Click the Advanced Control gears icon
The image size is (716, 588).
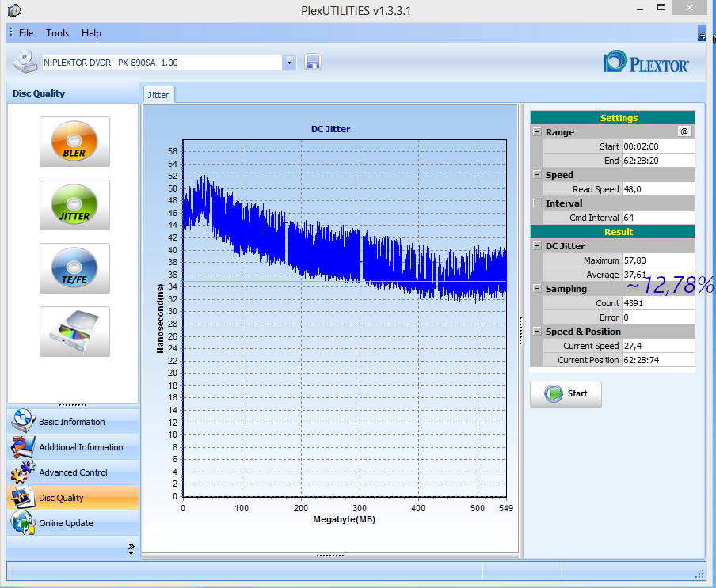coord(22,472)
